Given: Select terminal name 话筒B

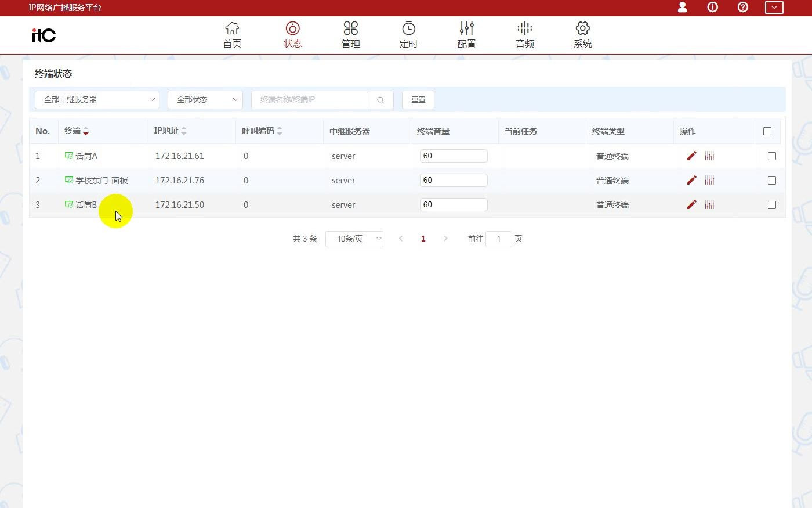Looking at the screenshot, I should point(86,205).
